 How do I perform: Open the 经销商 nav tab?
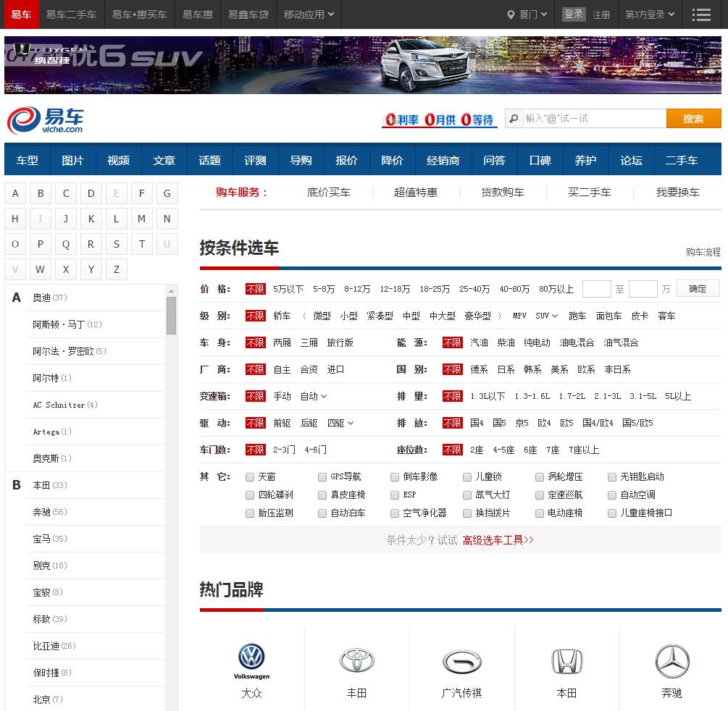pyautogui.click(x=443, y=160)
